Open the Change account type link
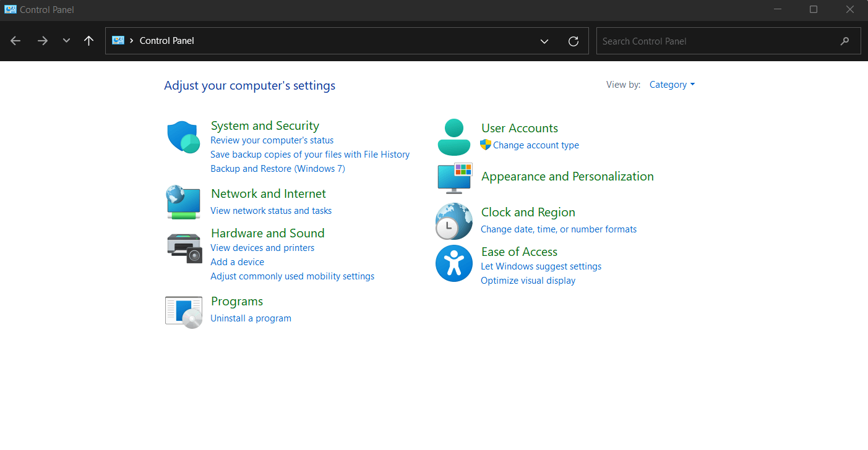The width and height of the screenshot is (868, 450). (536, 145)
